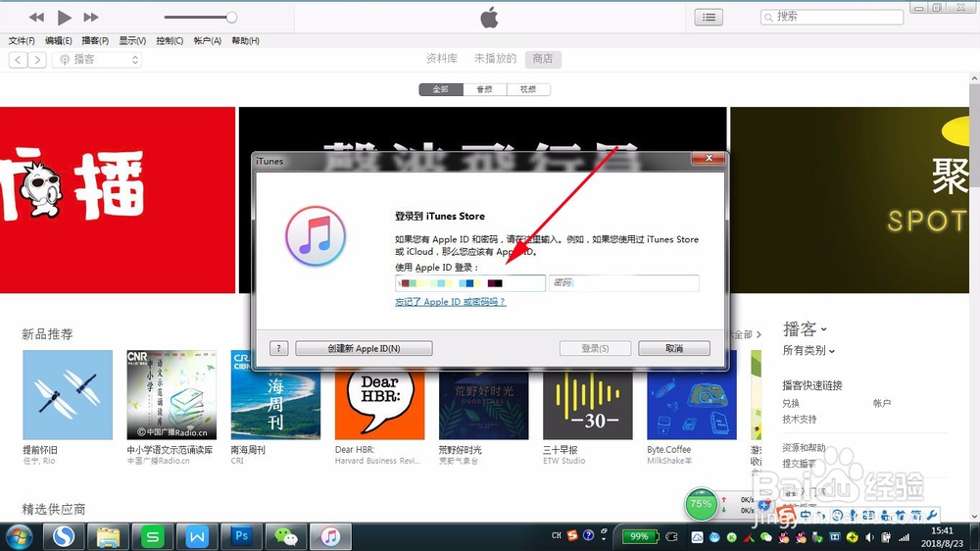The image size is (980, 551).
Task: Close the iTunes sign-in dialog
Action: (709, 158)
